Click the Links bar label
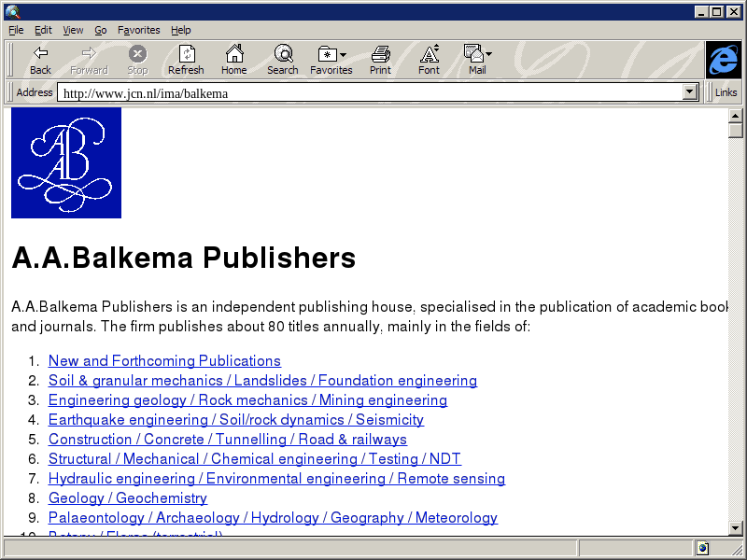The height and width of the screenshot is (560, 747). point(726,92)
